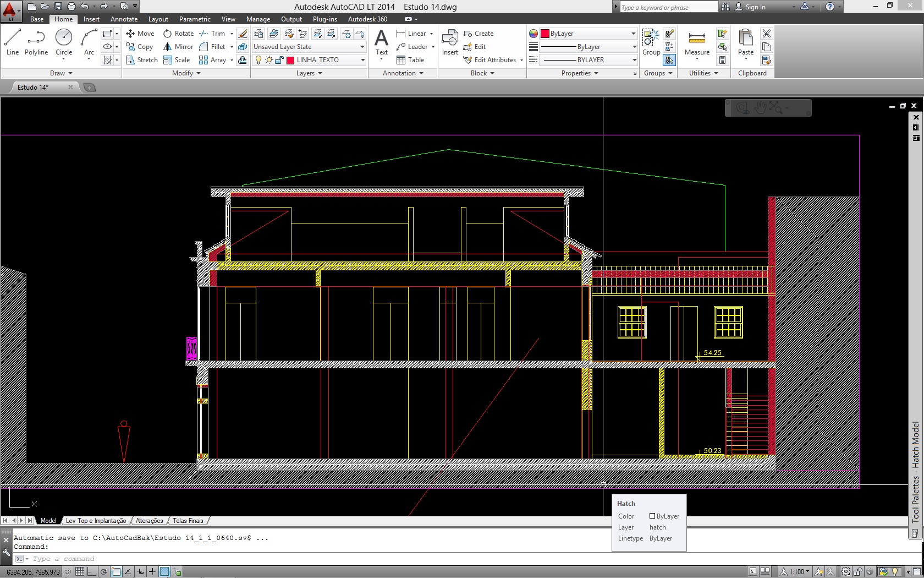The height and width of the screenshot is (578, 924).
Task: Toggle Ortho mode in status bar
Action: 91,572
